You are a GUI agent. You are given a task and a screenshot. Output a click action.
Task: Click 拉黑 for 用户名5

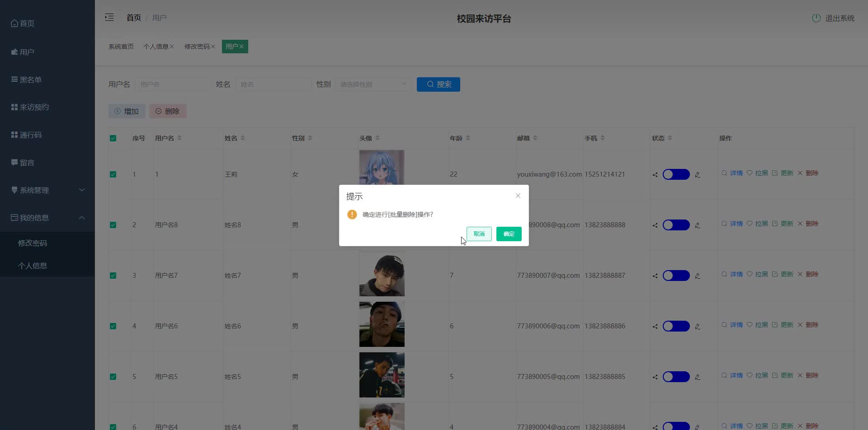click(757, 375)
